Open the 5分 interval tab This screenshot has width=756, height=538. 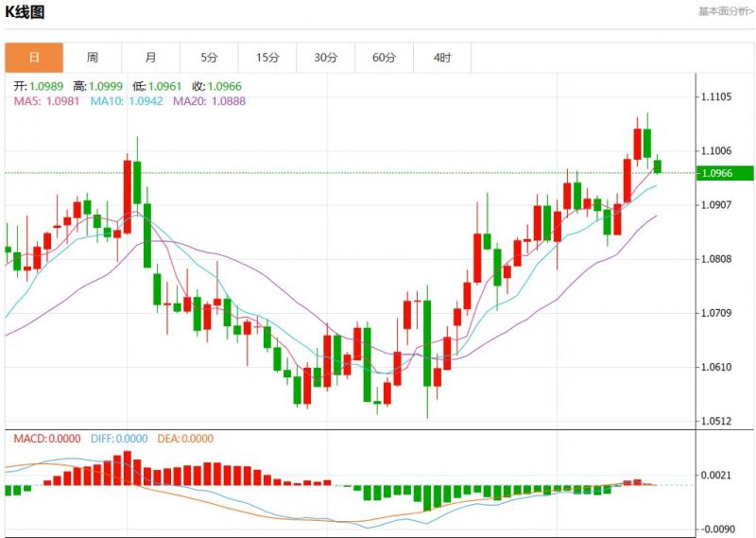click(209, 58)
